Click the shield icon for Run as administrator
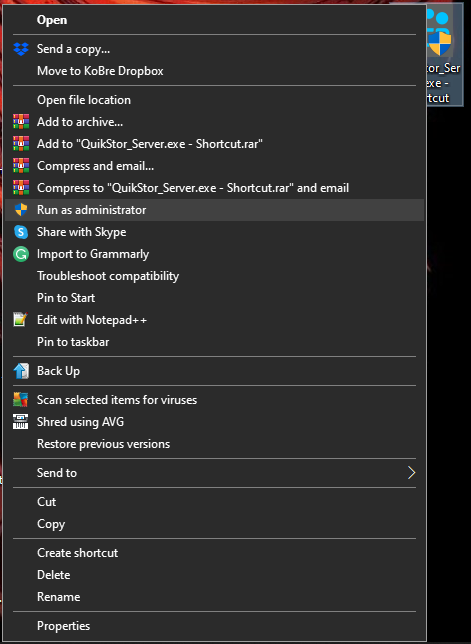Screen dimensions: 471x644 point(21,210)
